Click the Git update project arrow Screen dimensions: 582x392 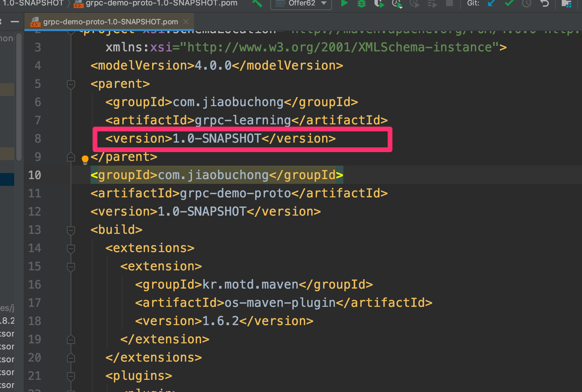[491, 3]
